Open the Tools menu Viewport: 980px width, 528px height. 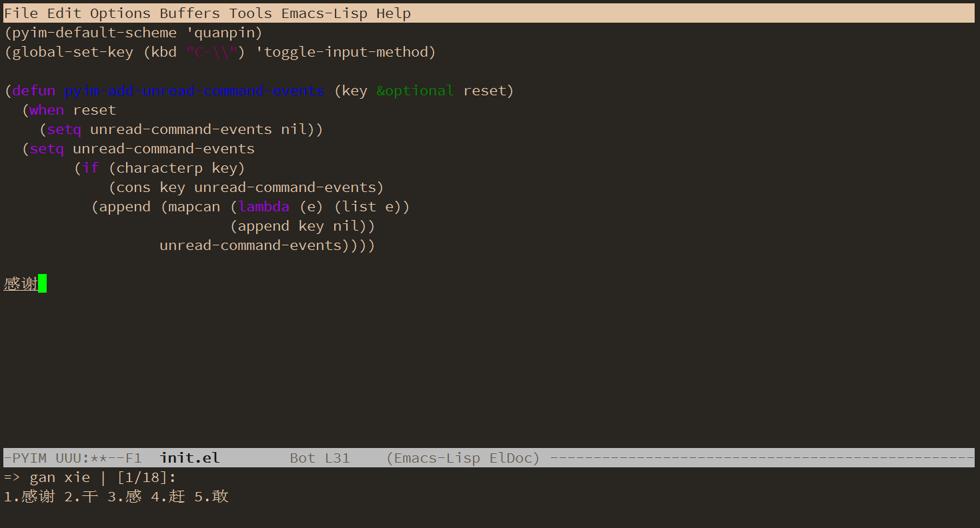click(250, 13)
